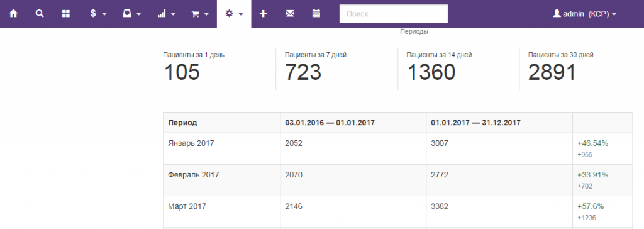Click the Периоды label
Viewport: 644px width, 229px height.
tap(414, 31)
